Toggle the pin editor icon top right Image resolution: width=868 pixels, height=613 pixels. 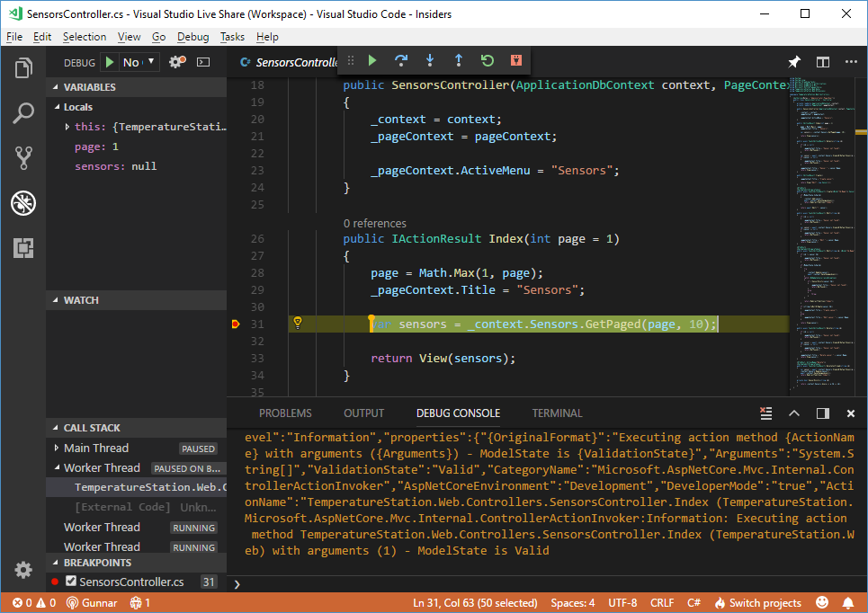point(793,61)
